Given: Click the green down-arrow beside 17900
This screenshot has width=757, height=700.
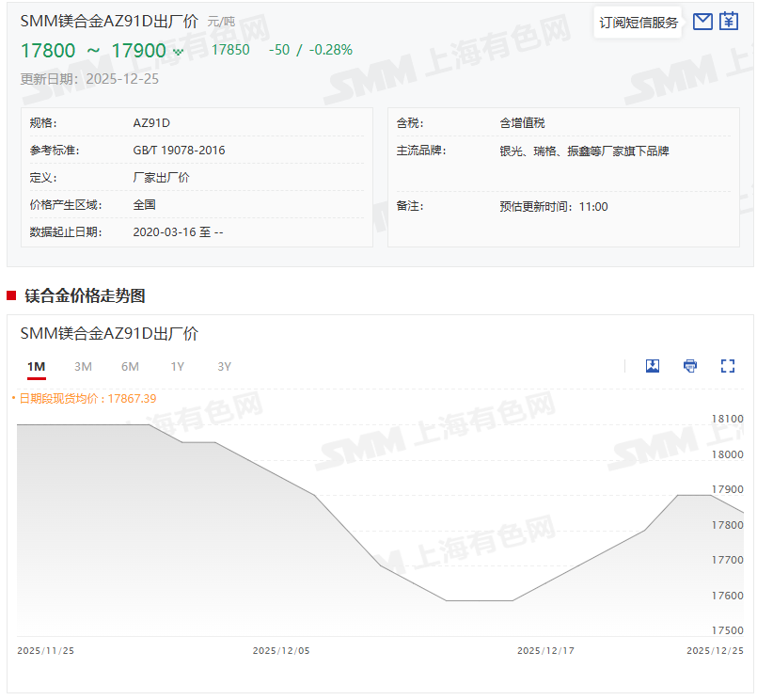Looking at the screenshot, I should pyautogui.click(x=179, y=52).
